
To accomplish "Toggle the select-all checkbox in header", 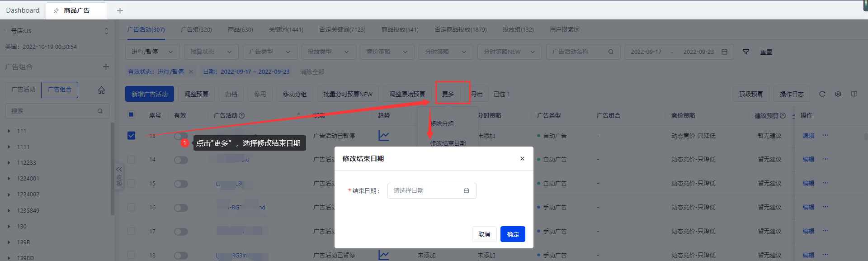I will coord(131,114).
